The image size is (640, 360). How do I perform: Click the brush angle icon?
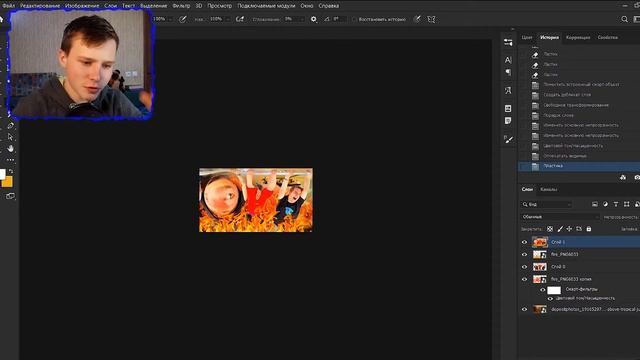tap(327, 19)
